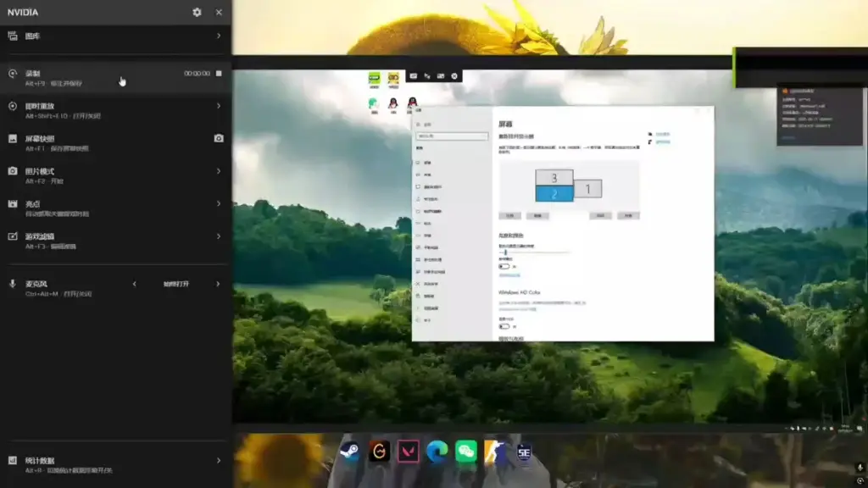Launch Counter-Strike from the dock
868x488 pixels.
[494, 452]
